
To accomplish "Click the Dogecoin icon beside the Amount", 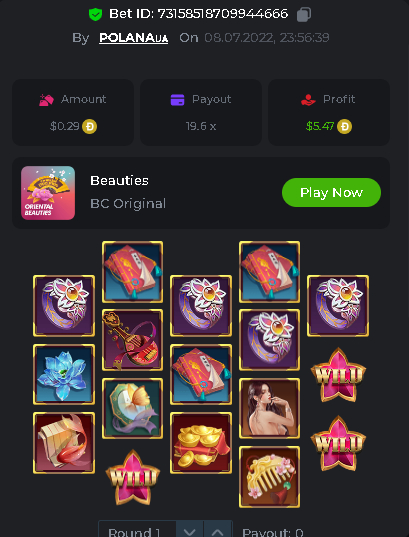I will (x=89, y=126).
